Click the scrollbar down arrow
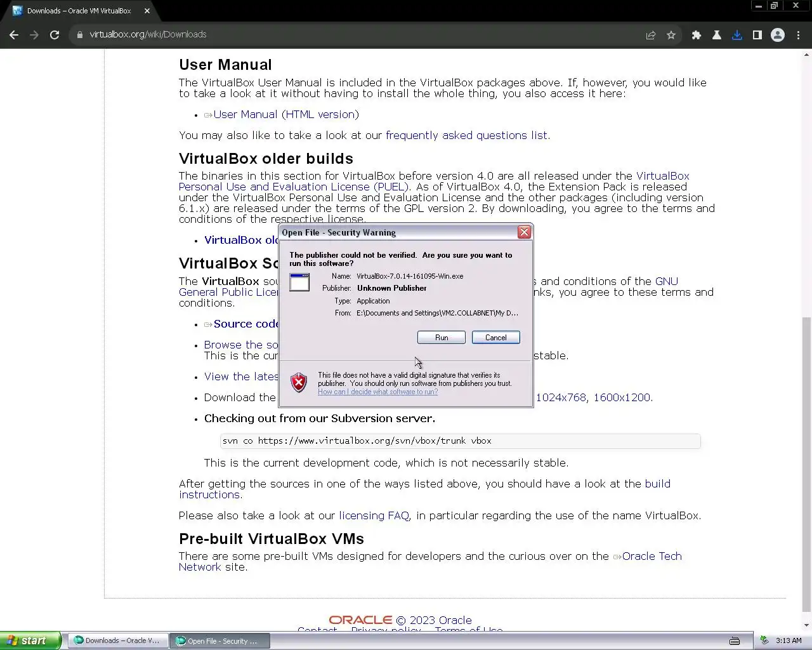Viewport: 812px width, 650px height. (806, 626)
